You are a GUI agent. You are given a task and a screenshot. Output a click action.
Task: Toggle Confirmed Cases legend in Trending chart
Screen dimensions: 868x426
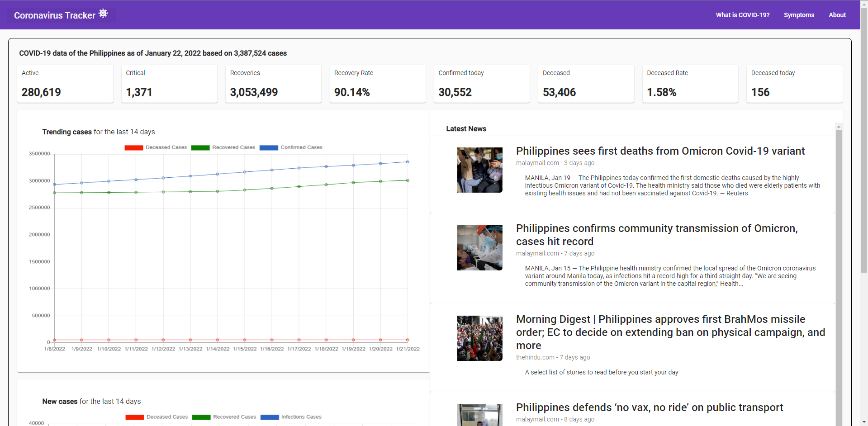click(x=291, y=147)
